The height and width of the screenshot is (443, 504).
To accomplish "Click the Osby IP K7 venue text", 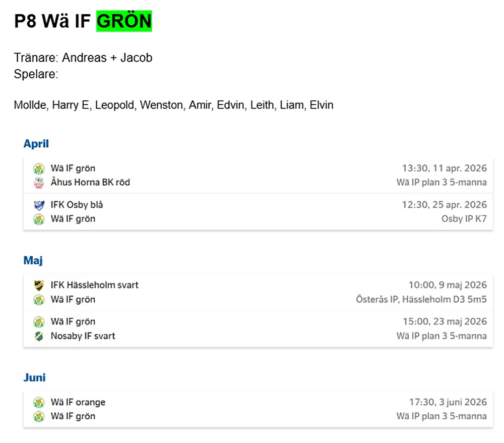I will (x=464, y=219).
